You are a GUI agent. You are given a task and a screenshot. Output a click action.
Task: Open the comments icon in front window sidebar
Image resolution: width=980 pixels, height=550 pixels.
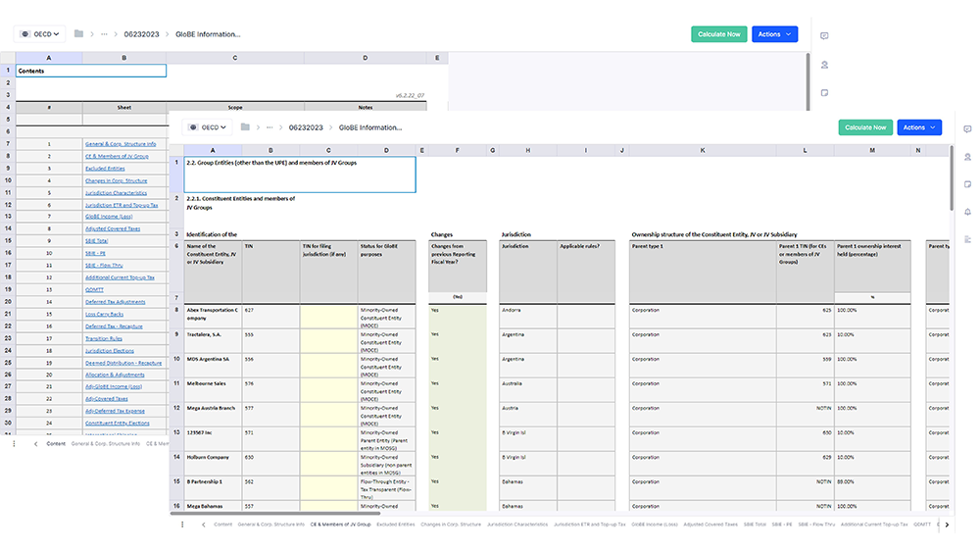(x=967, y=129)
